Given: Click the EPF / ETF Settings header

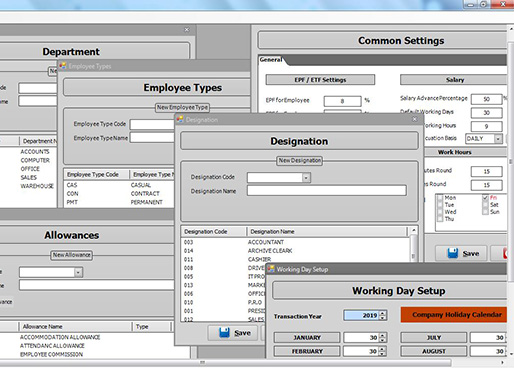Looking at the screenshot, I should tap(320, 80).
